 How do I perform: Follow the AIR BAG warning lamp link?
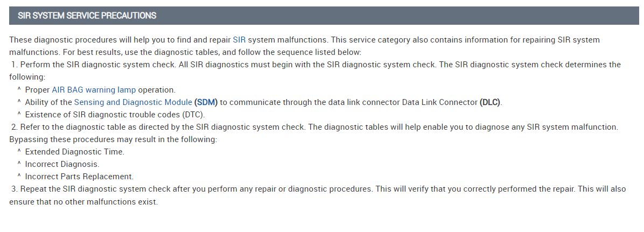click(94, 90)
